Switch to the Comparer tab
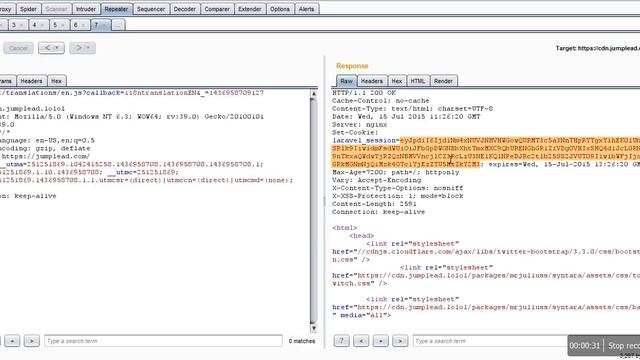The image size is (640, 360). [217, 9]
